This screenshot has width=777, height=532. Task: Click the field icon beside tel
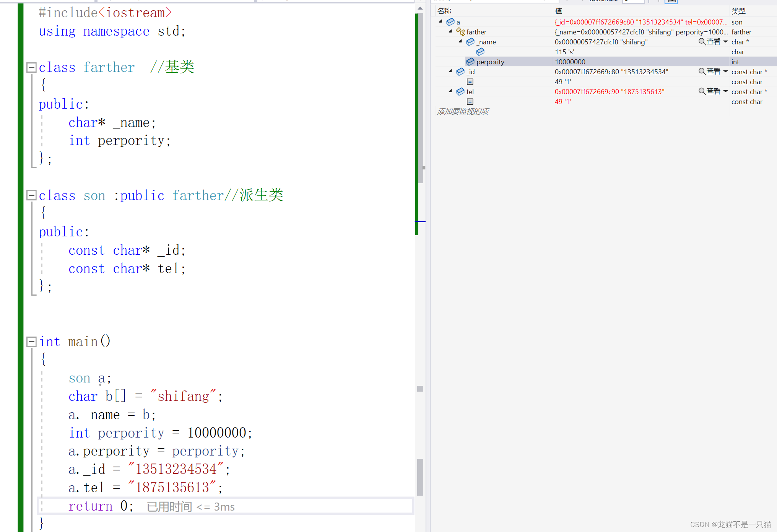point(460,91)
